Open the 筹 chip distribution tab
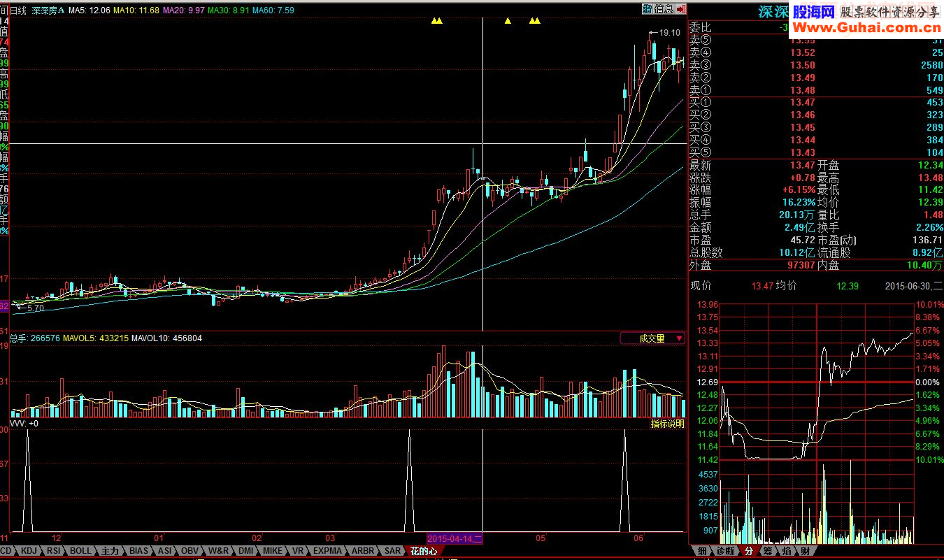The width and height of the screenshot is (944, 560). [767, 551]
